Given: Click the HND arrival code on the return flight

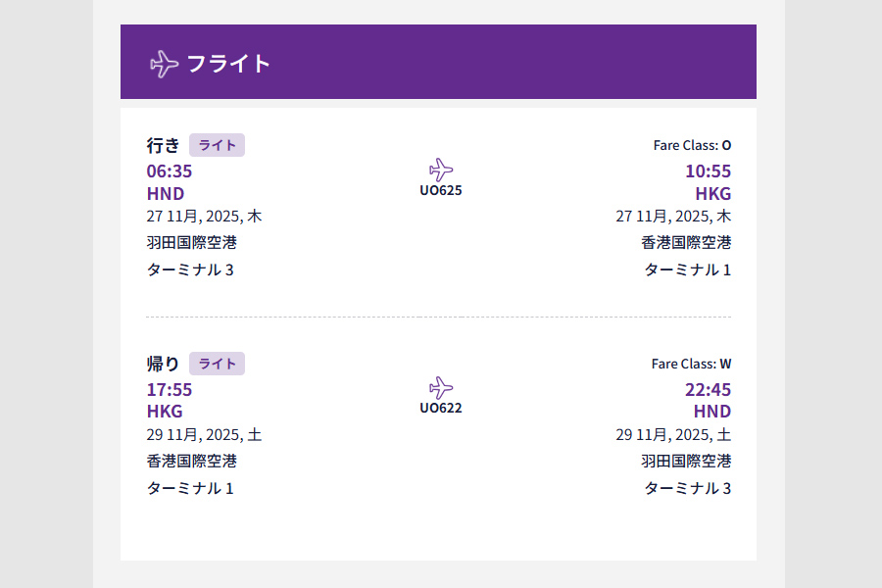Looking at the screenshot, I should pos(713,412).
